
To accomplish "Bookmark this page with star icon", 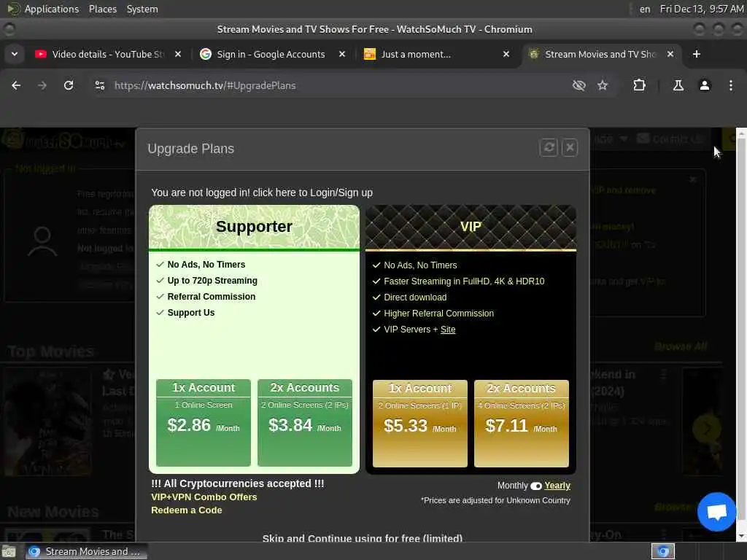I will pos(603,85).
